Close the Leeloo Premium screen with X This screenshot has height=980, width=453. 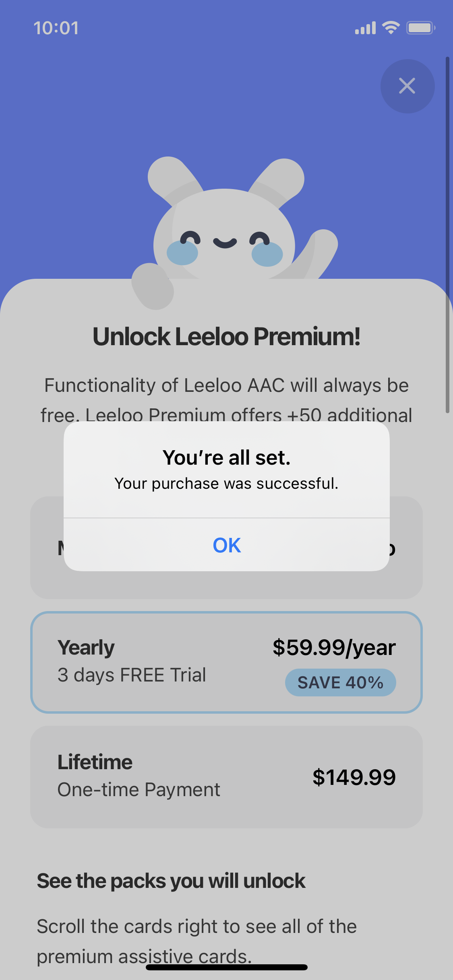pyautogui.click(x=407, y=86)
